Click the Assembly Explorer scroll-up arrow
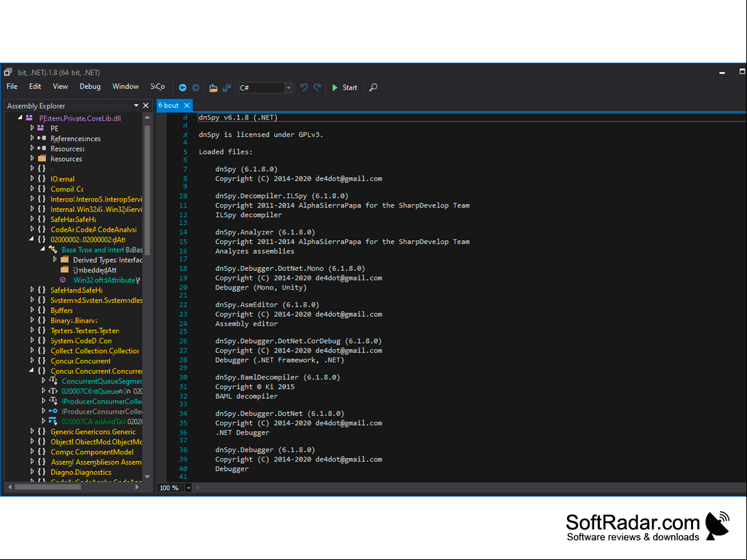The image size is (747, 560). tap(147, 117)
